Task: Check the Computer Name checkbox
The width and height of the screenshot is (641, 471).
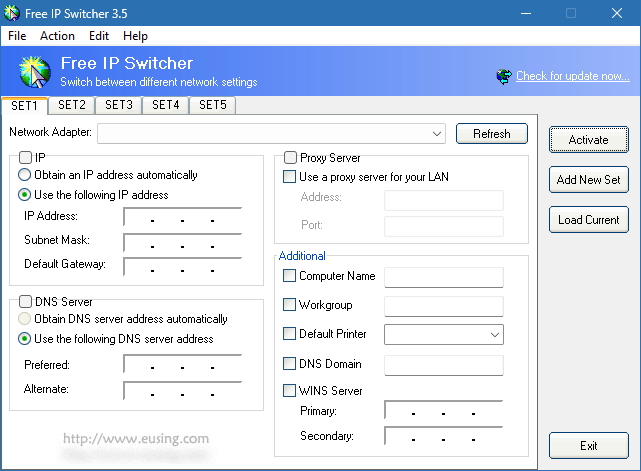Action: (x=289, y=276)
